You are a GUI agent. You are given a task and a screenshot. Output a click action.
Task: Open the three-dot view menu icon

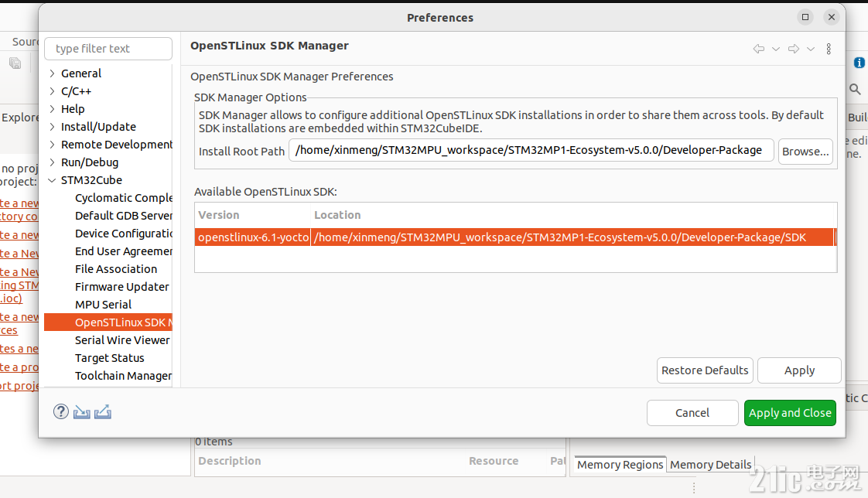(x=829, y=49)
